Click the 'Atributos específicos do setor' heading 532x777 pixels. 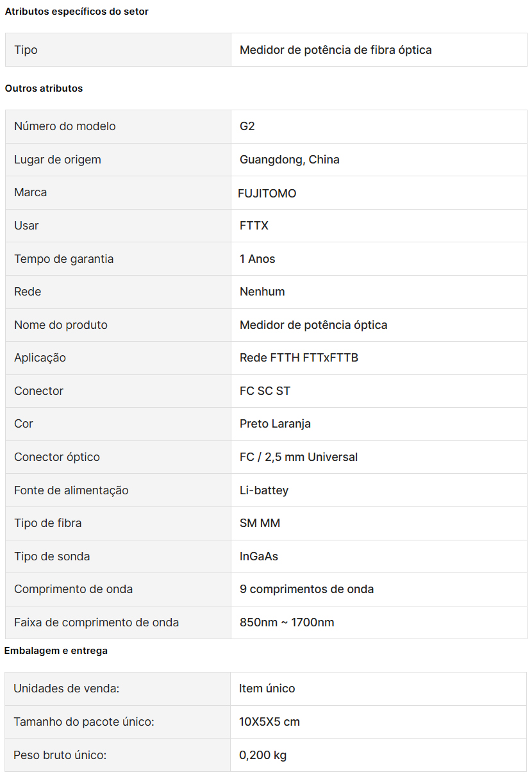[x=76, y=12]
